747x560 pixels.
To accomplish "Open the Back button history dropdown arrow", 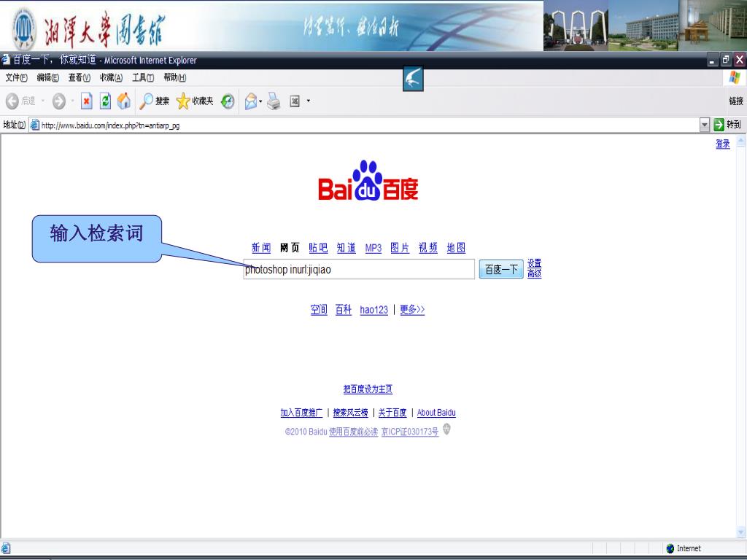I will [43, 101].
